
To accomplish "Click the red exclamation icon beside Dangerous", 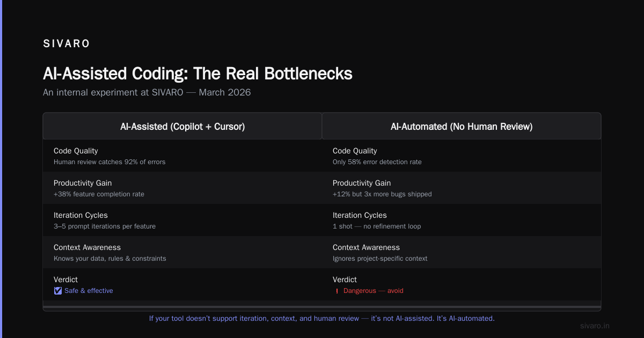I will point(337,291).
